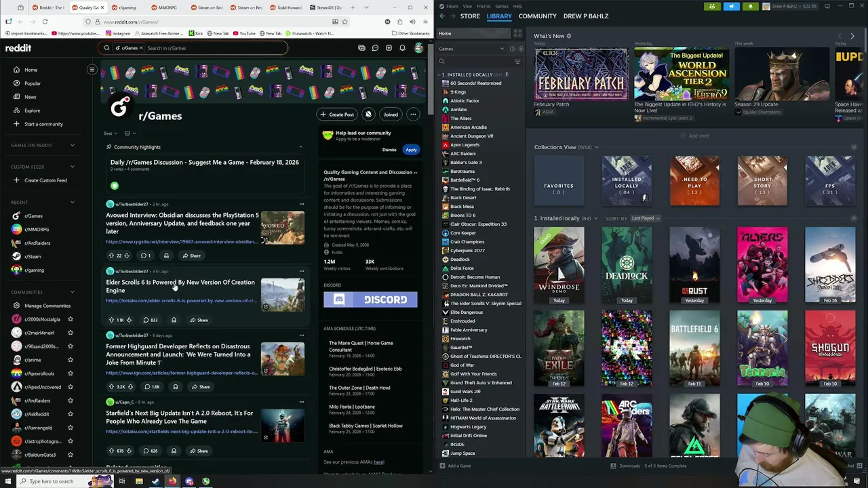This screenshot has height=488, width=868.
Task: Collapse Community highlights section
Action: (x=300, y=147)
